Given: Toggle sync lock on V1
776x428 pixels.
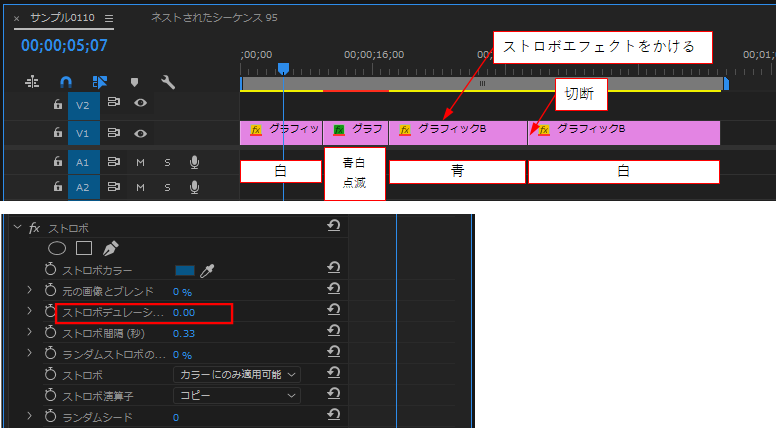Looking at the screenshot, I should point(114,133).
